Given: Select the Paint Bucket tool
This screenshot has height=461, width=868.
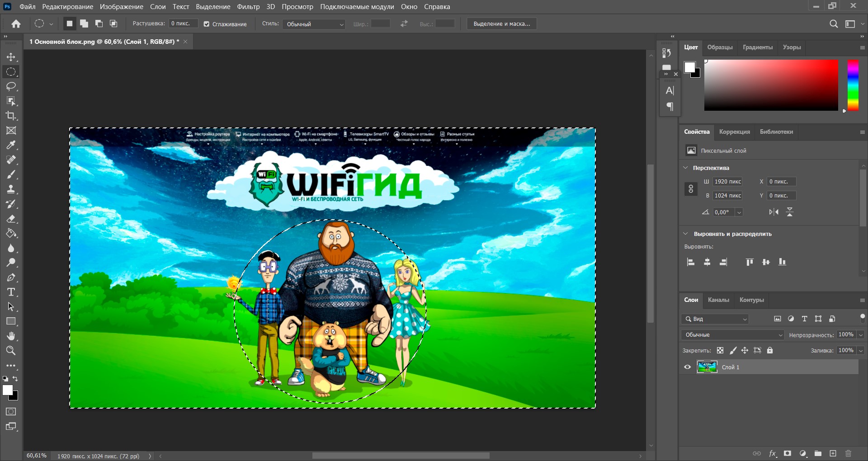Looking at the screenshot, I should [11, 233].
